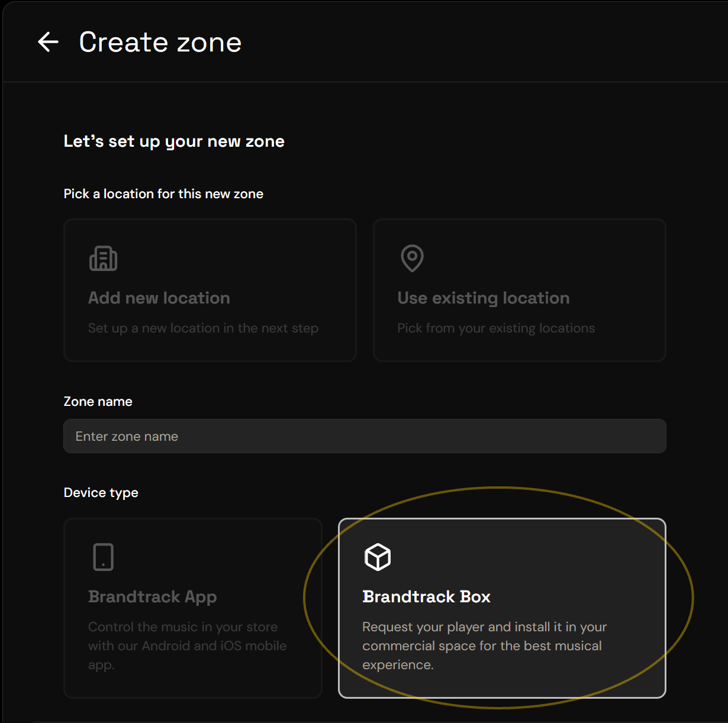Click the map pin icon on Use existing location
The height and width of the screenshot is (723, 728).
[x=412, y=258]
